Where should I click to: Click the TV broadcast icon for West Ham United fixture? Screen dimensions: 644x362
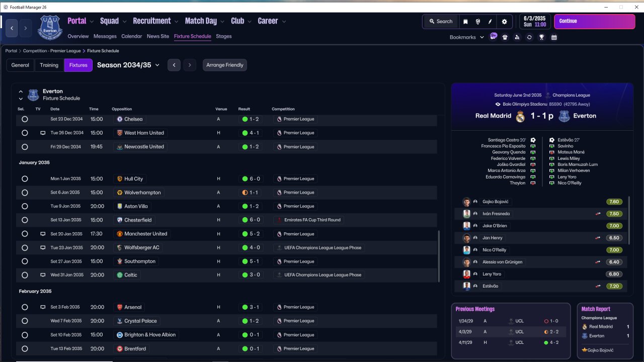coord(43,133)
